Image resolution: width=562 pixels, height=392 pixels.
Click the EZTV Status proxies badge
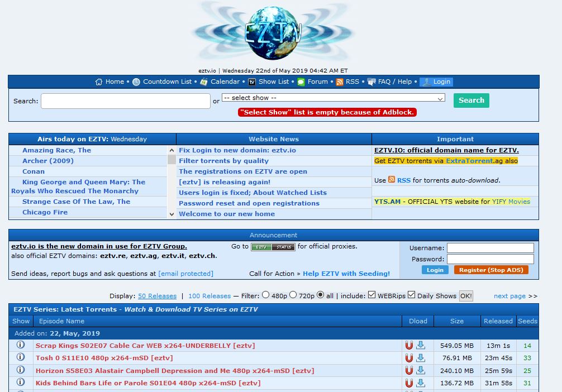273,247
